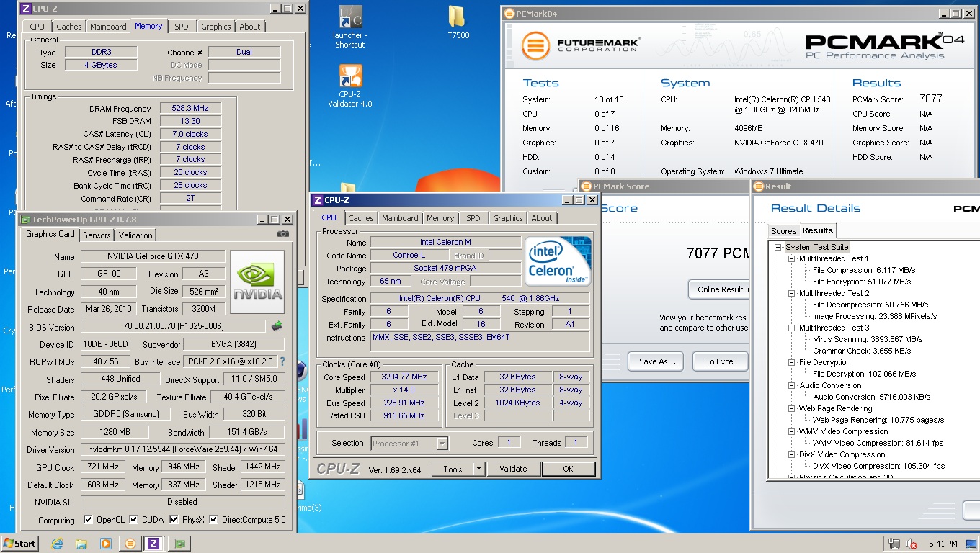Open Internet Explorer from the taskbar
Image resolution: width=980 pixels, height=553 pixels.
coord(57,544)
